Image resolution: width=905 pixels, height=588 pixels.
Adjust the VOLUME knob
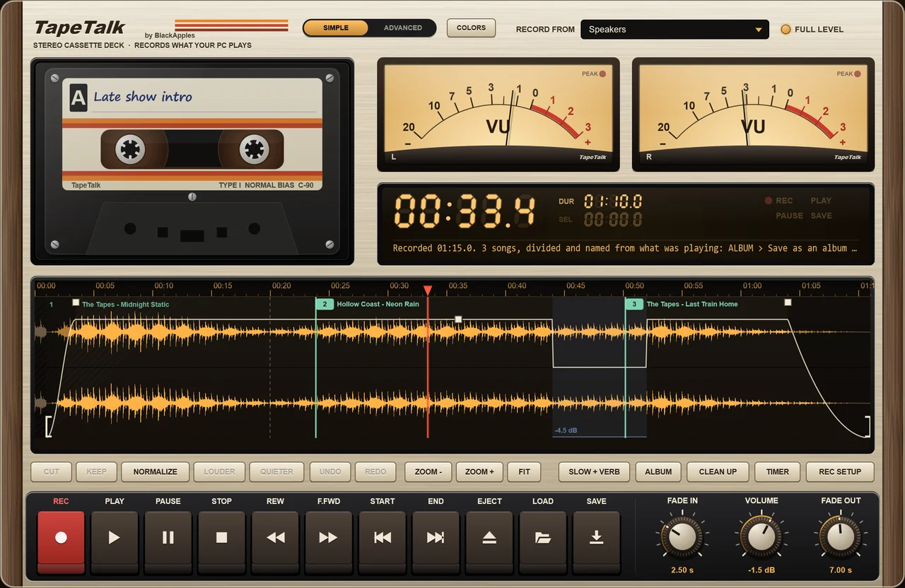click(761, 538)
